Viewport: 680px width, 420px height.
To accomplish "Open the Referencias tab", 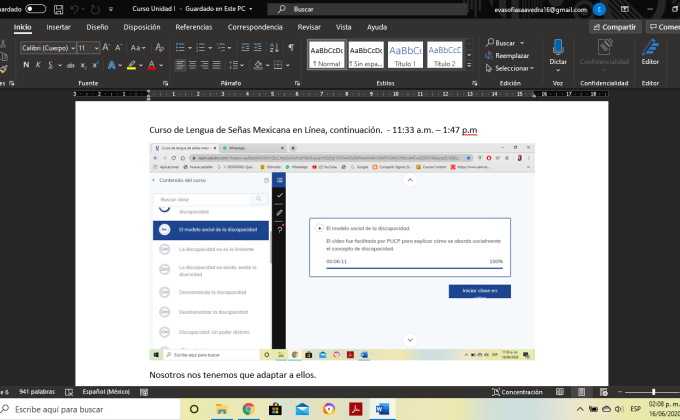I will tap(193, 27).
